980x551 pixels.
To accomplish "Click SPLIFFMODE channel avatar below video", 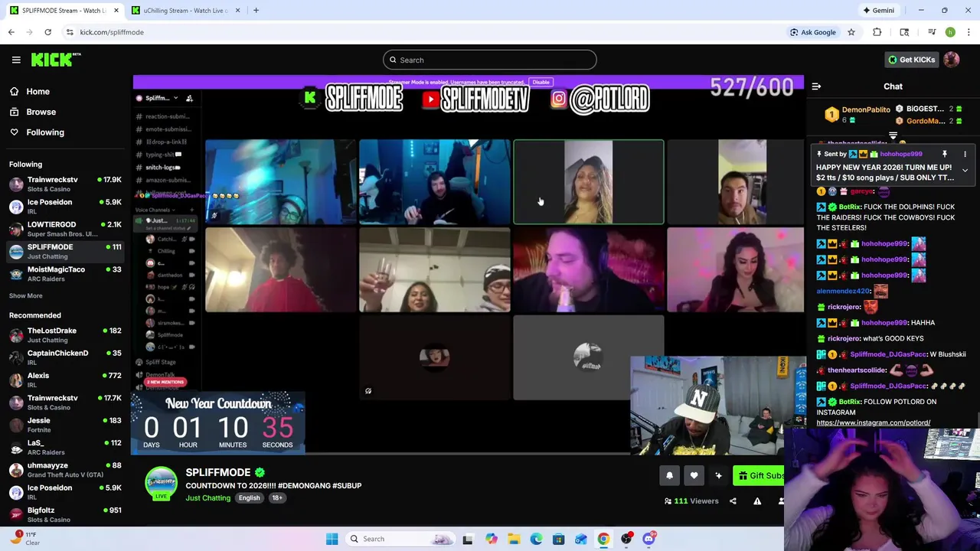I will pyautogui.click(x=161, y=484).
